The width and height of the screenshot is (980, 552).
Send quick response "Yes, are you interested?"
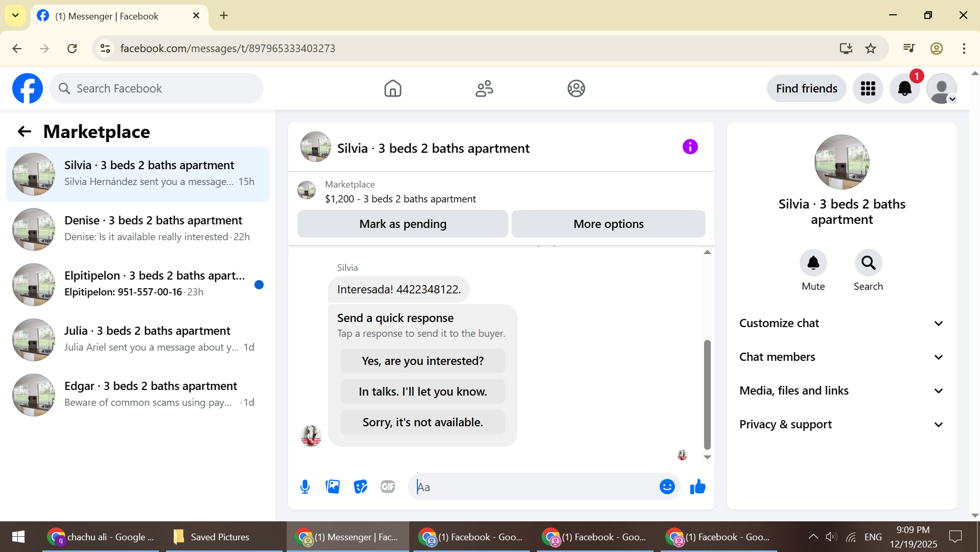coord(423,361)
